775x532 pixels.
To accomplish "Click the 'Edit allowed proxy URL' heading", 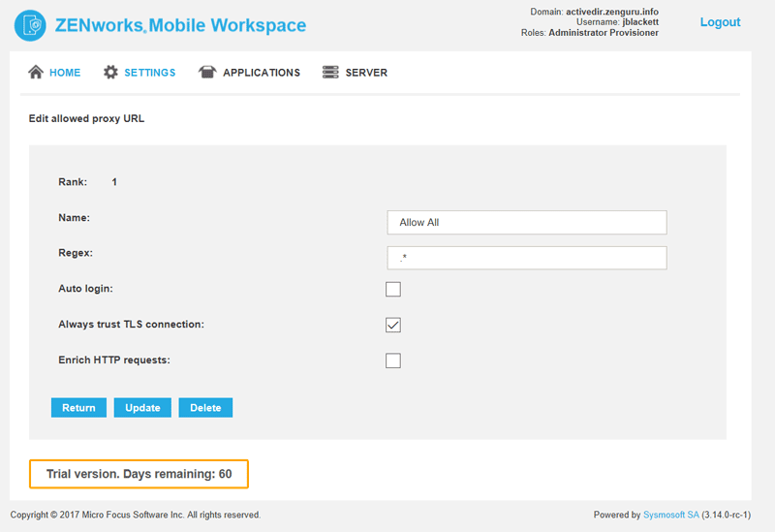I will 86,118.
